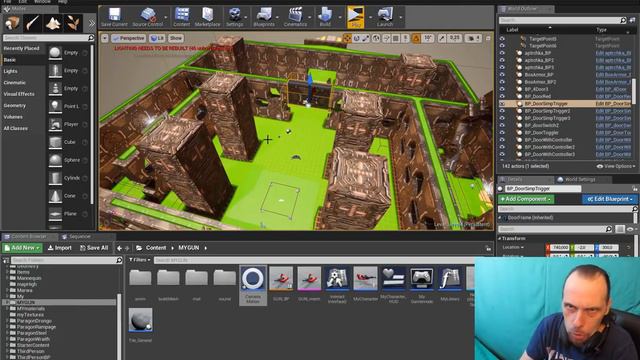
Task: Click the Import button
Action: pos(60,248)
